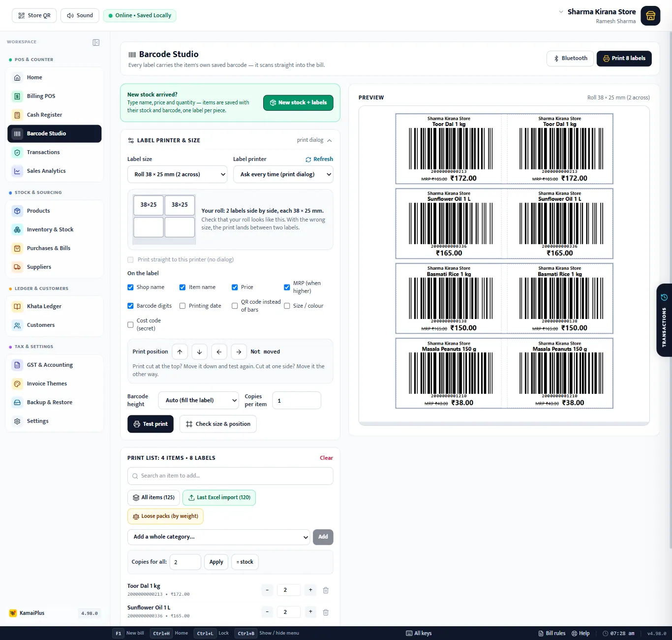Enable the Cost code (secret) checkbox
Screen dimensions: 672x640
tap(130, 324)
